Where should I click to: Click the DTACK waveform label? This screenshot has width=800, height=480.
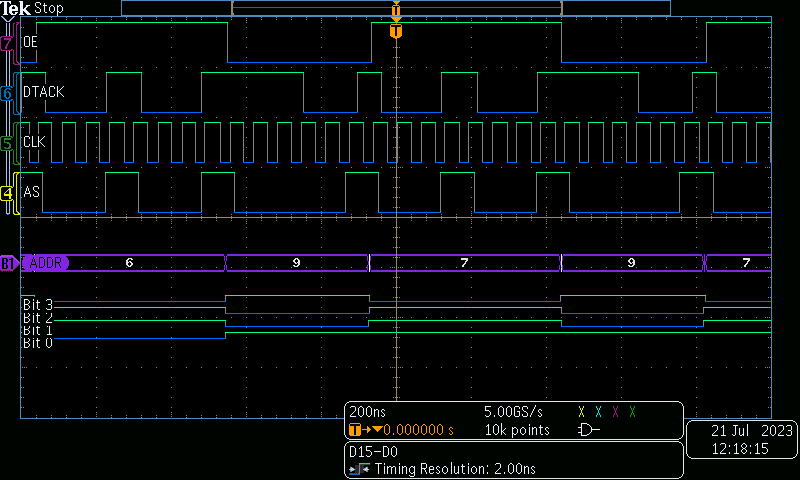[x=44, y=92]
